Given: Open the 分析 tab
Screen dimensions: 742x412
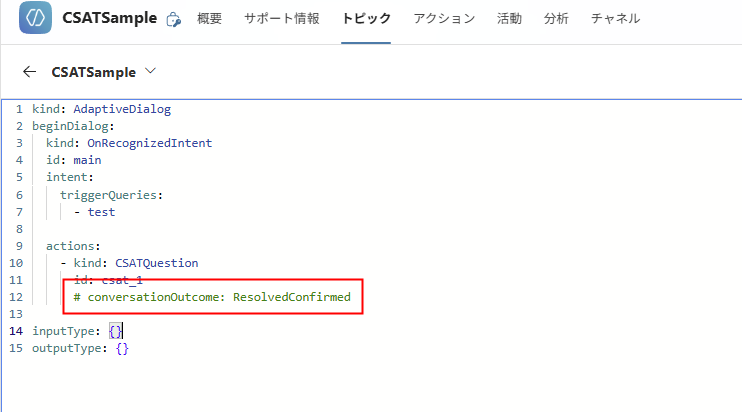Looking at the screenshot, I should 556,18.
